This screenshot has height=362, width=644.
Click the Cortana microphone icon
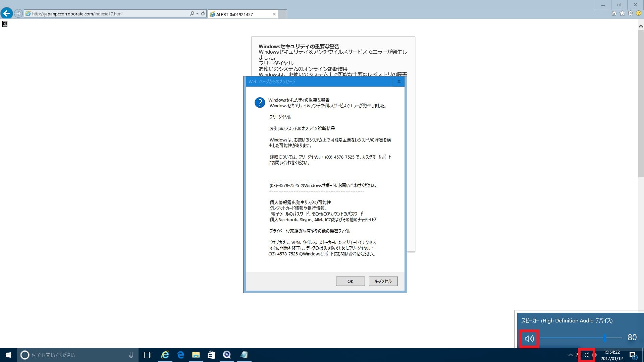pyautogui.click(x=131, y=355)
